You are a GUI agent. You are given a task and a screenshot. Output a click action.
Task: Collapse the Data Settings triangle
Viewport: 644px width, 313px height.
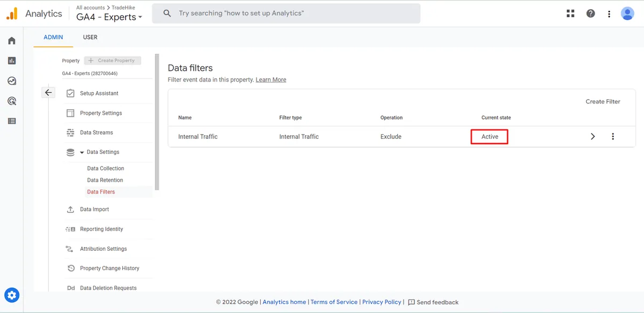coord(82,153)
